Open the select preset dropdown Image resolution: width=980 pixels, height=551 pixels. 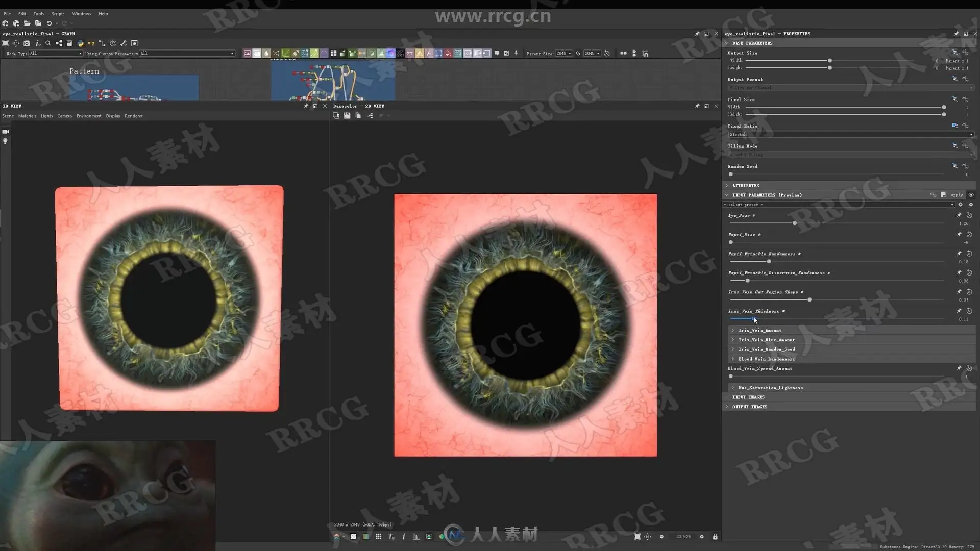pos(838,205)
